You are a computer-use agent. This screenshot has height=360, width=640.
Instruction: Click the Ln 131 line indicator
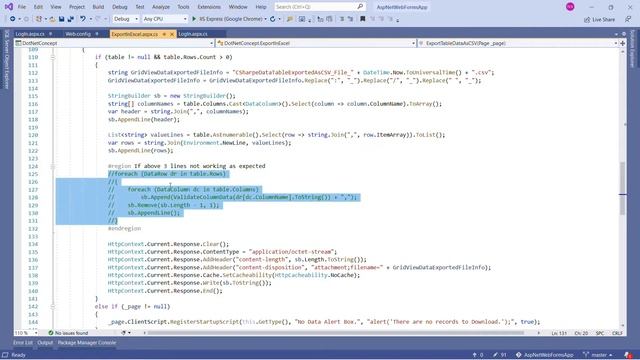tap(559, 333)
